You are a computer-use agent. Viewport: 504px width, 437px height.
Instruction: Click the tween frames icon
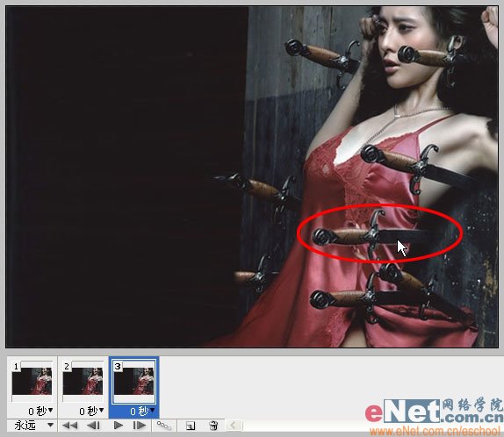coord(164,426)
